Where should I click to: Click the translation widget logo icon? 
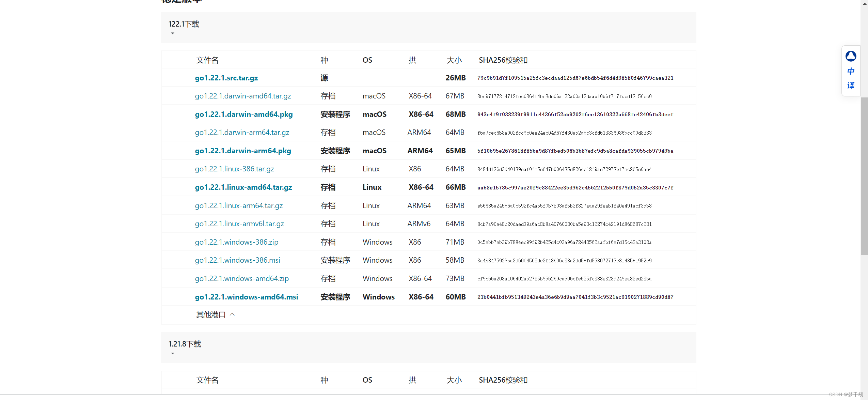850,56
